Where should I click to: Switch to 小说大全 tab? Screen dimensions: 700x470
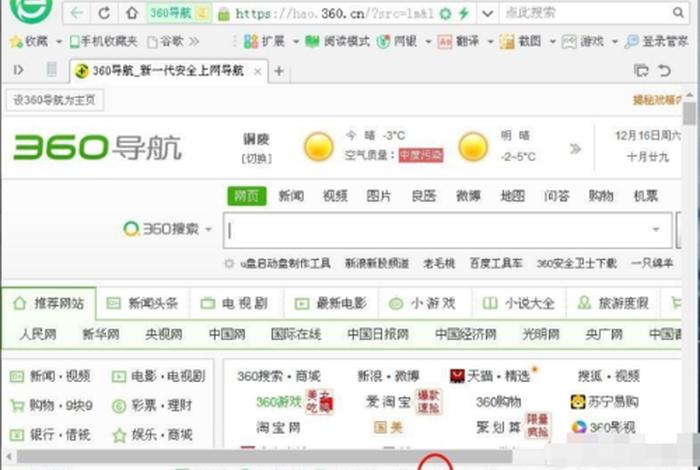pos(519,304)
